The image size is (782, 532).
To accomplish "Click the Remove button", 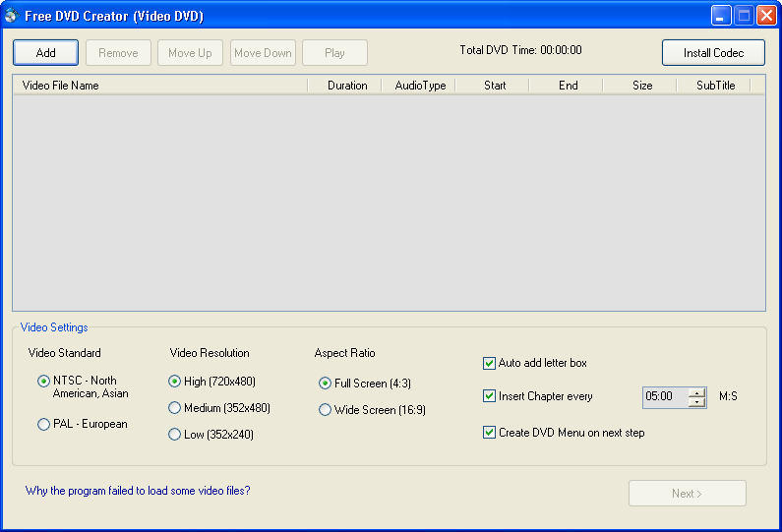I will [118, 53].
